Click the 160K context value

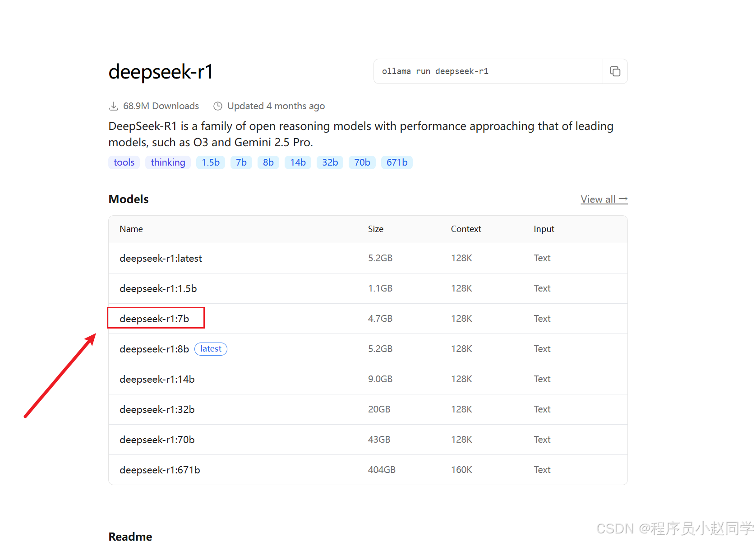click(461, 470)
